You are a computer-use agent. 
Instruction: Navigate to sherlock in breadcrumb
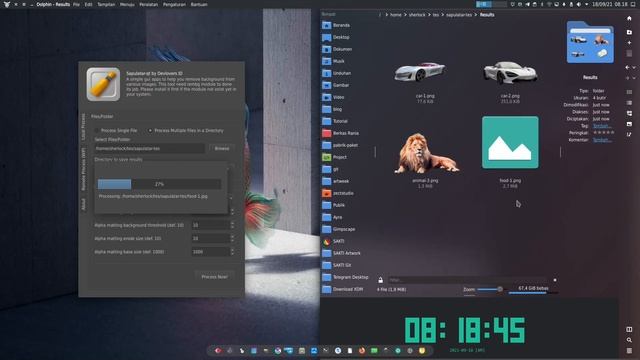417,15
